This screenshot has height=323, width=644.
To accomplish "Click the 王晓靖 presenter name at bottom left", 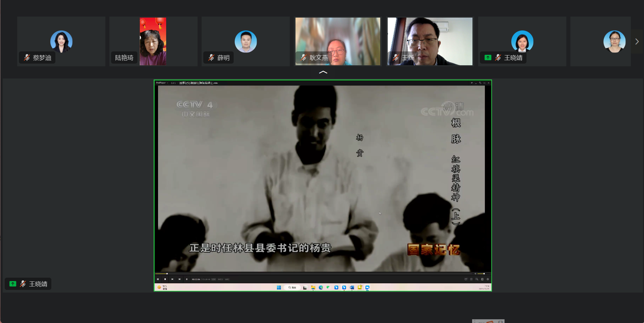I will [x=38, y=284].
